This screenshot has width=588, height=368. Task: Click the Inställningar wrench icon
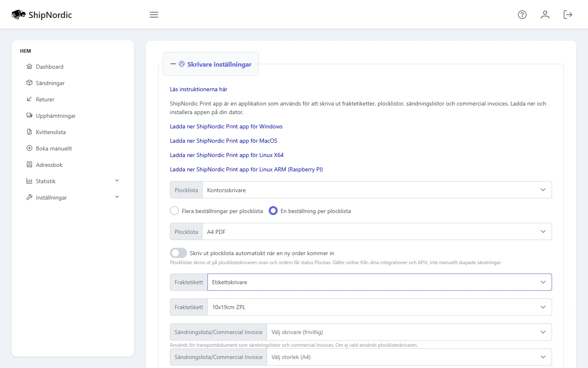pyautogui.click(x=29, y=197)
